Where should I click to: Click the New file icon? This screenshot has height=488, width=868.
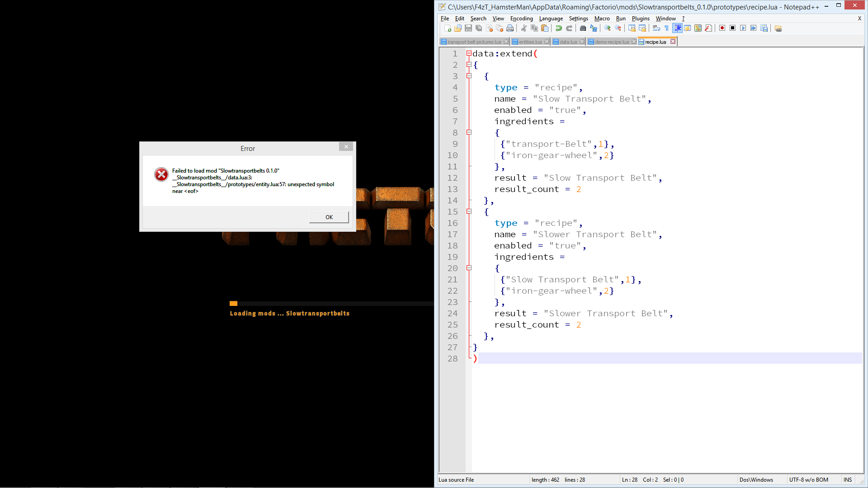(448, 28)
